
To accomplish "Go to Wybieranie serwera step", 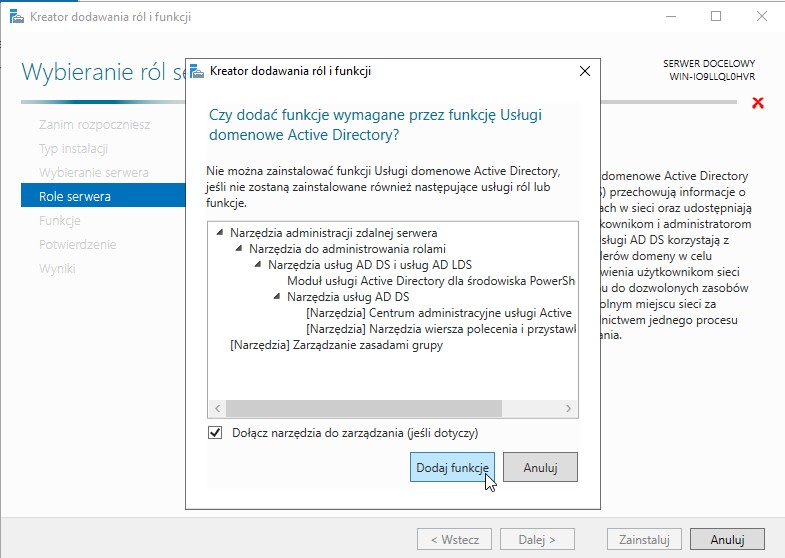I will point(93,172).
